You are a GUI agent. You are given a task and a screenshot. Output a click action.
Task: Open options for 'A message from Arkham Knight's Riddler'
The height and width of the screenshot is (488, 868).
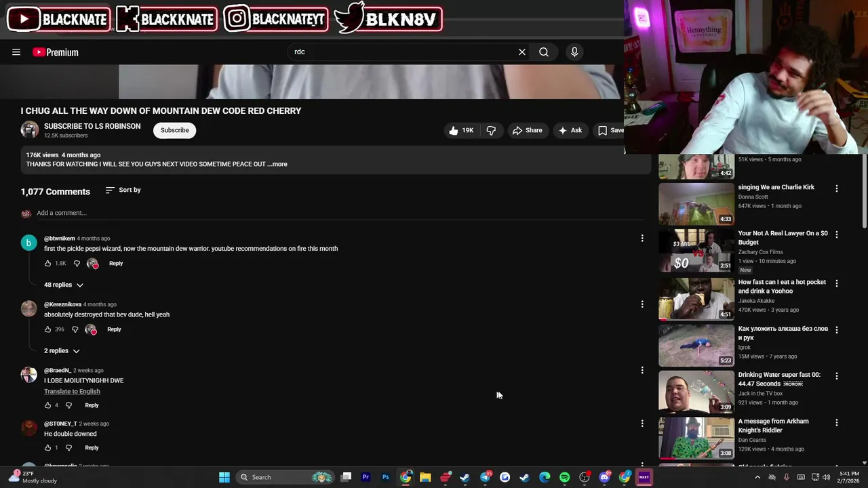(836, 422)
